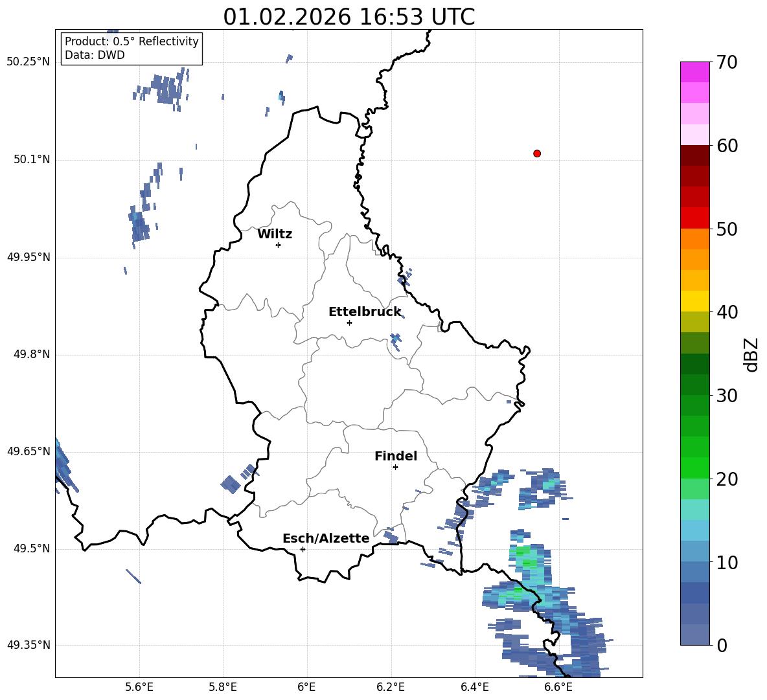Click the dBZ colorbar axis label
767x700 pixels.
[750, 354]
